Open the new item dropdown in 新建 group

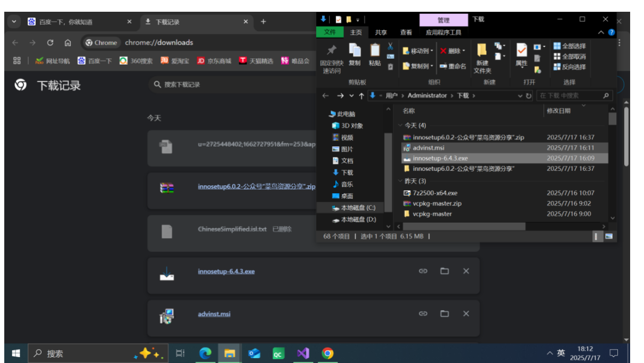(x=500, y=46)
